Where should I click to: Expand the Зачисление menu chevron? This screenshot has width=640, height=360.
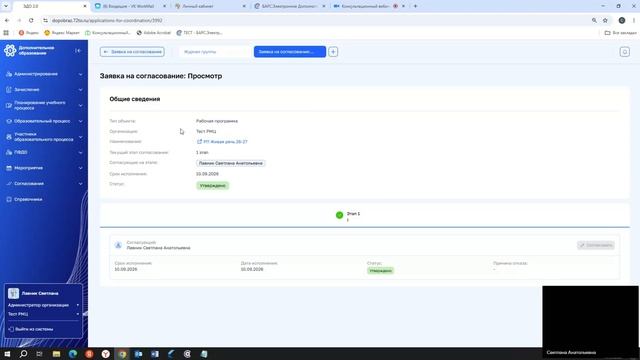(80, 90)
